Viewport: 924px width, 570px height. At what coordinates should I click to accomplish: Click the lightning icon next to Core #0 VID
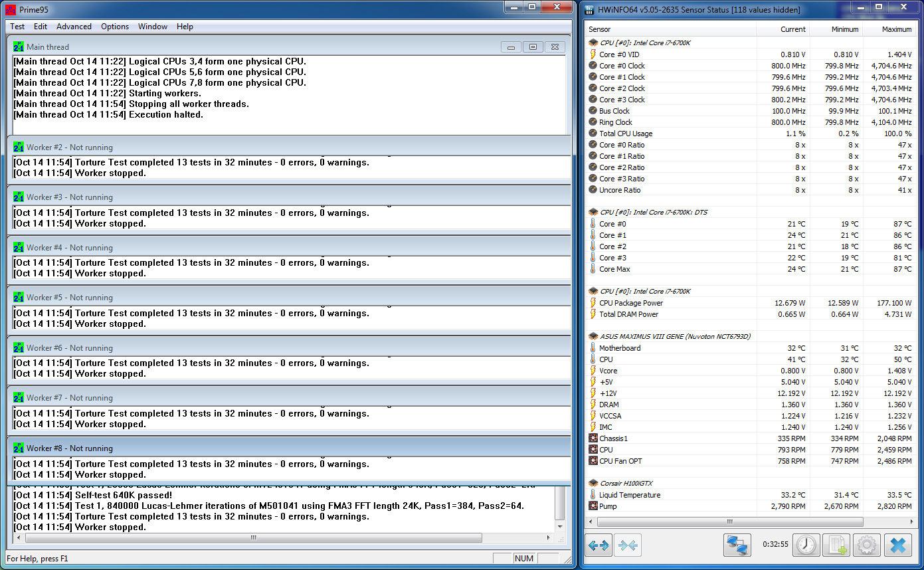click(x=593, y=54)
